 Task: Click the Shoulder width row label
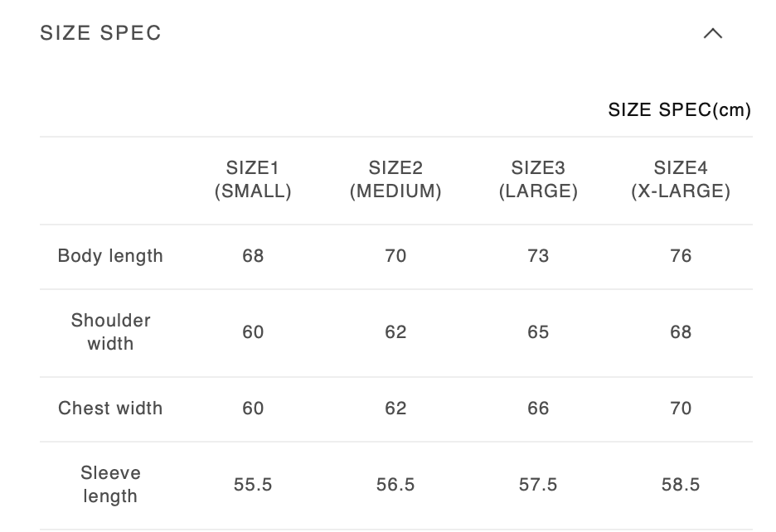tap(110, 332)
